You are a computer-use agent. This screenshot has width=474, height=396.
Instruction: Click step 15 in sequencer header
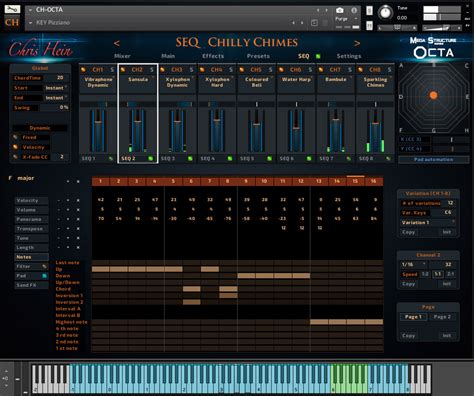[x=355, y=181]
